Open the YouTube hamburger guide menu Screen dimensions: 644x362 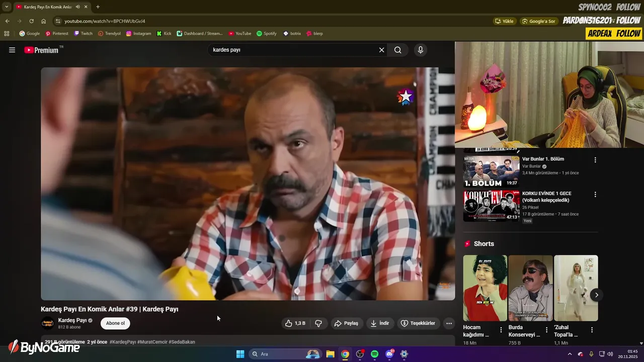pos(12,50)
